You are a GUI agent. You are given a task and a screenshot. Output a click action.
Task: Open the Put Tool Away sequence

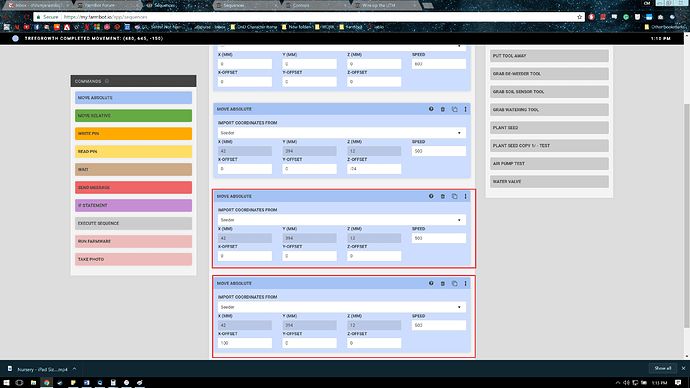(x=549, y=56)
